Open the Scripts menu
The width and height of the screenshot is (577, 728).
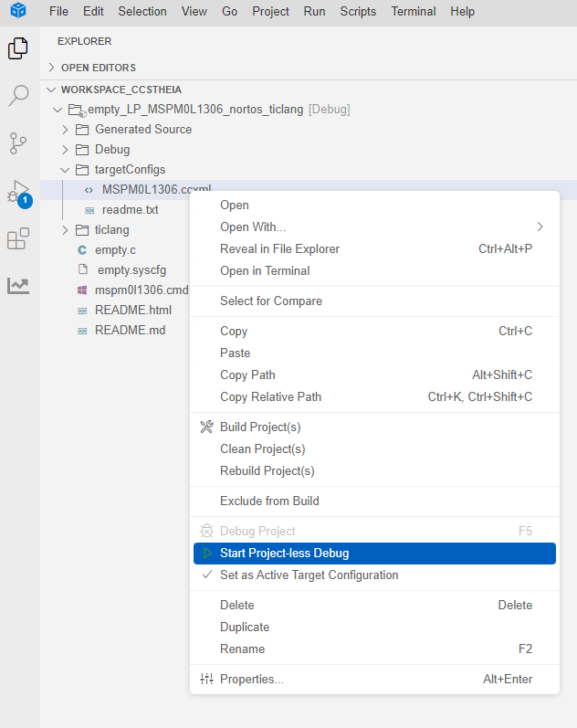[x=358, y=12]
